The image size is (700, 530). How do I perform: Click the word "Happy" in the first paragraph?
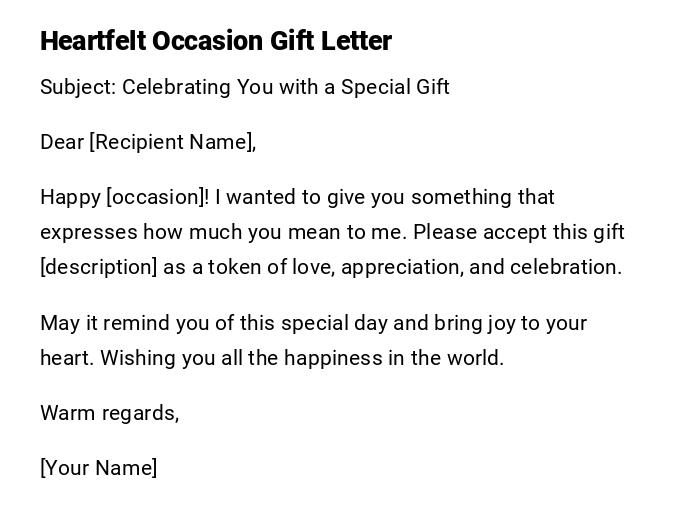coord(70,197)
